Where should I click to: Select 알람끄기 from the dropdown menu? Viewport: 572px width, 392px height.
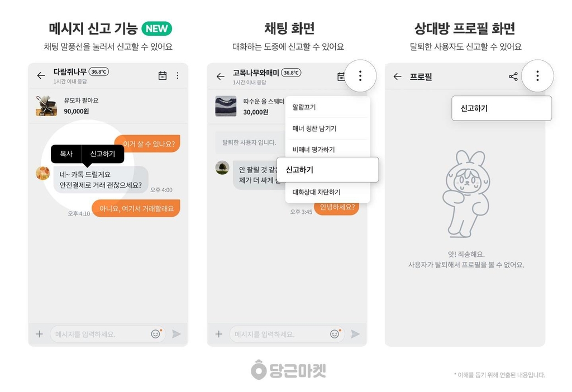click(x=327, y=107)
